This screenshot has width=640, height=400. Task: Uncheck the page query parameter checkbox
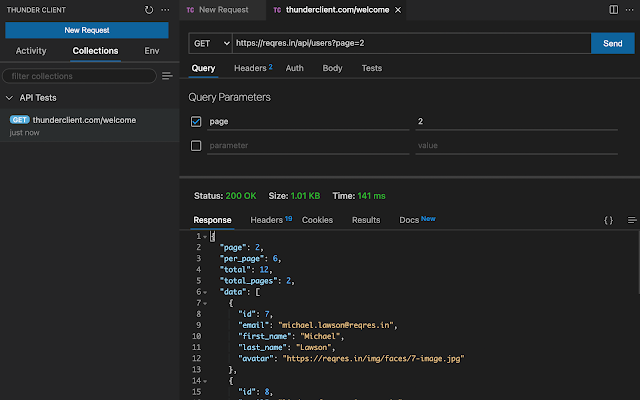pyautogui.click(x=196, y=122)
